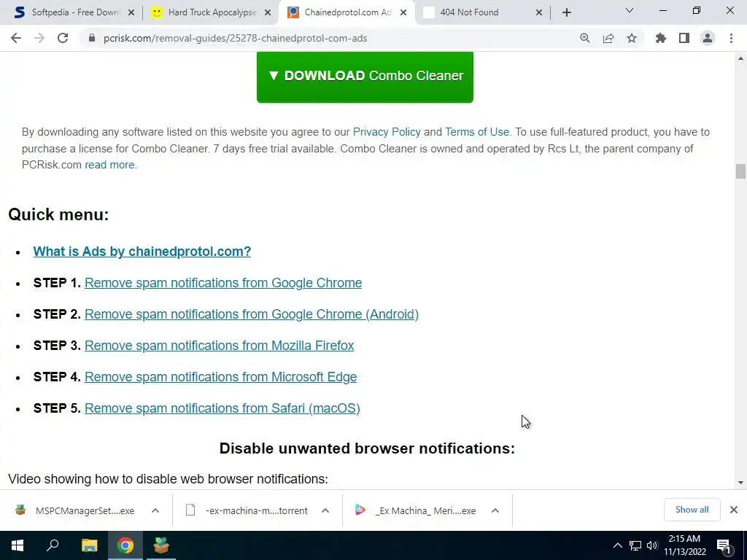Open the zoom magnifier icon in address bar
The height and width of the screenshot is (560, 747).
585,38
